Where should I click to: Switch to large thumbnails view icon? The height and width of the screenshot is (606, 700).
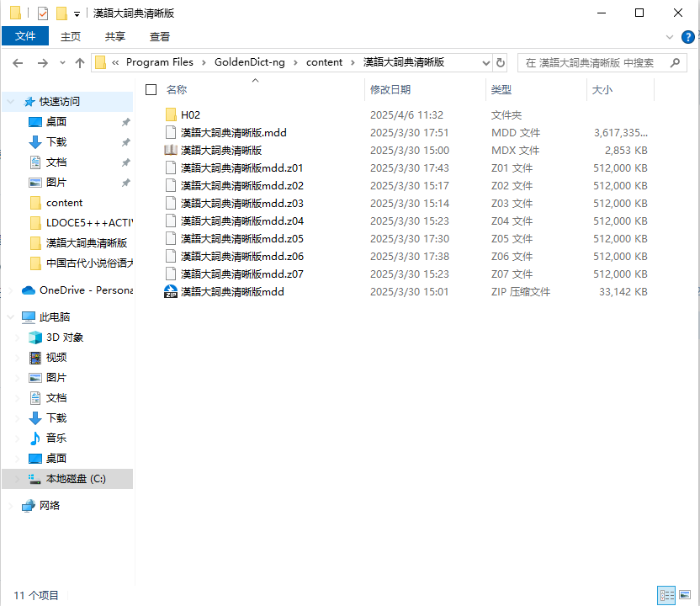coord(685,595)
